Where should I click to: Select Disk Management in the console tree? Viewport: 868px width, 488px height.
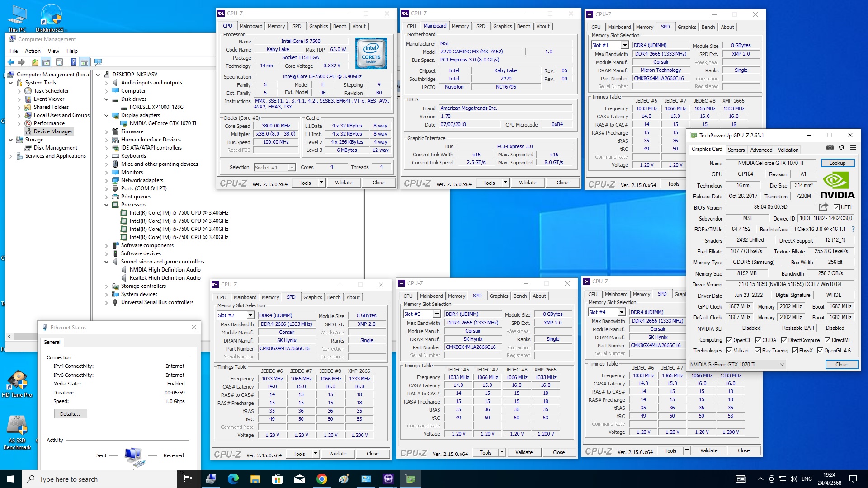click(55, 148)
